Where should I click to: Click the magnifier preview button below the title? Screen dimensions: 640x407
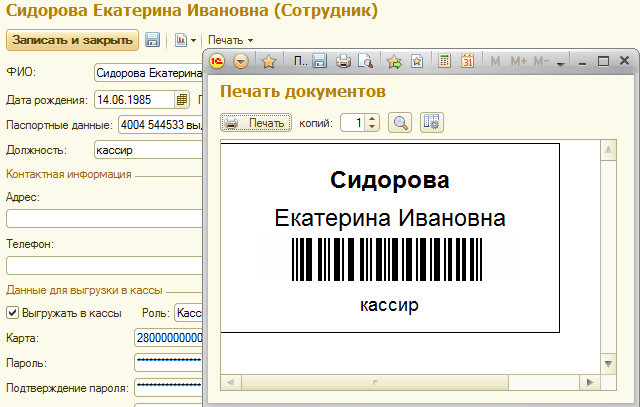point(400,122)
